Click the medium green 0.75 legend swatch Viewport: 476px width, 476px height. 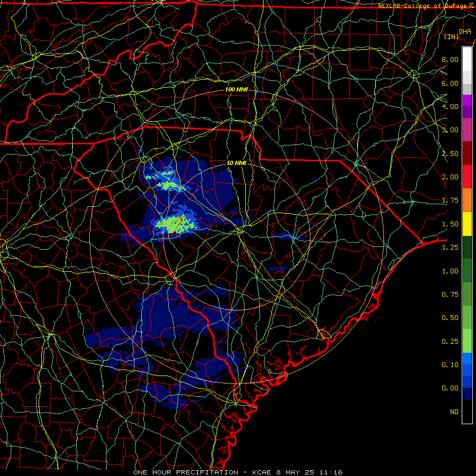(x=467, y=295)
